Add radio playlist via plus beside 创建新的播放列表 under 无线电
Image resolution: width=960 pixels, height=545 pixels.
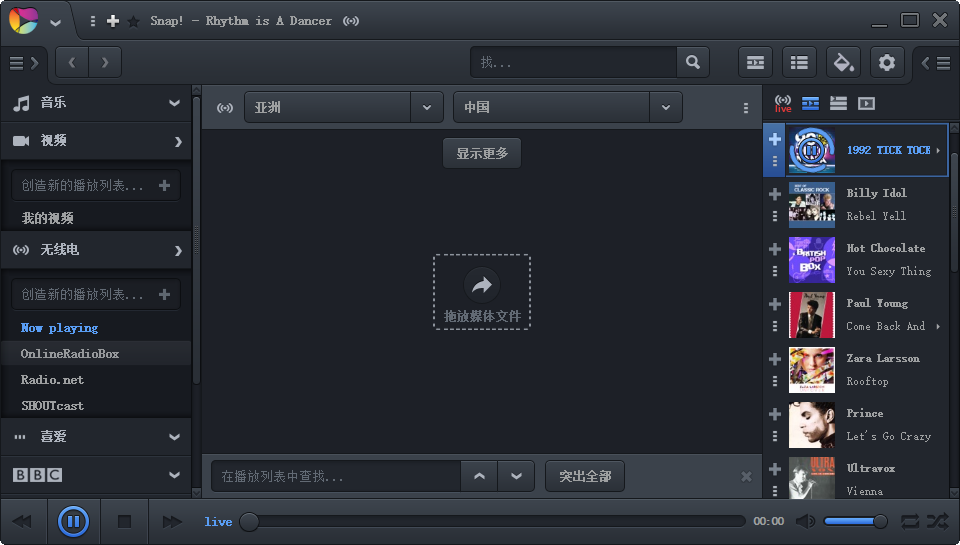pyautogui.click(x=164, y=295)
